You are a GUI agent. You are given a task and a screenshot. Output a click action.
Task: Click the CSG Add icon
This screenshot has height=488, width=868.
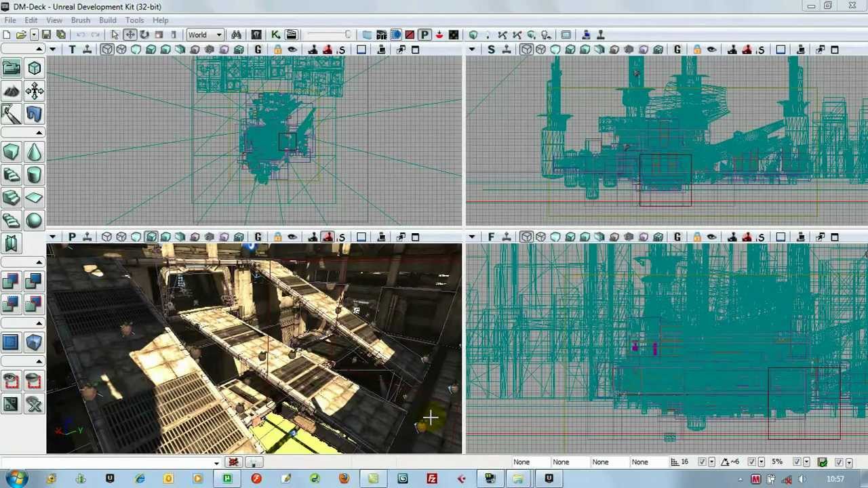tap(12, 281)
